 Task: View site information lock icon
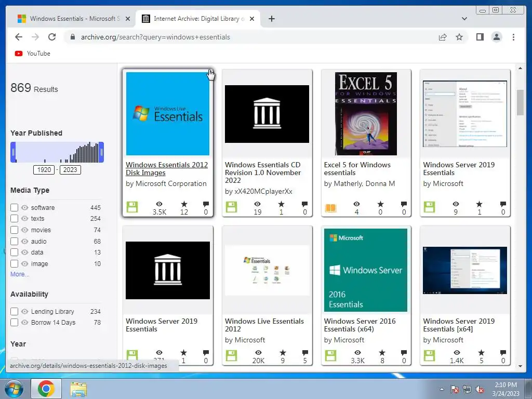(72, 37)
